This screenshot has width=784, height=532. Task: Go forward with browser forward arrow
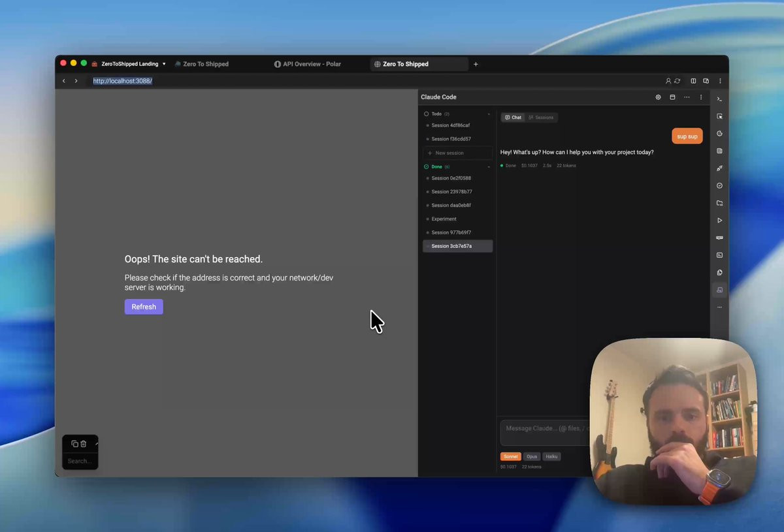(76, 81)
